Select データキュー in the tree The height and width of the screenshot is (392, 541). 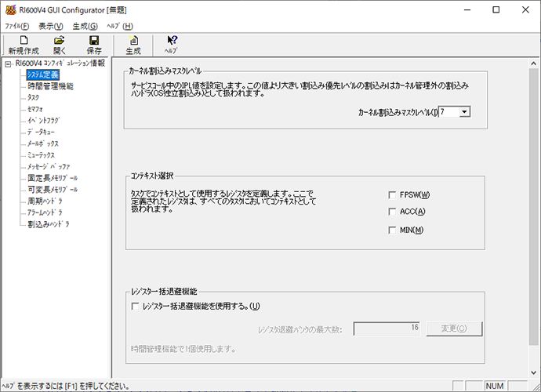[x=41, y=132]
